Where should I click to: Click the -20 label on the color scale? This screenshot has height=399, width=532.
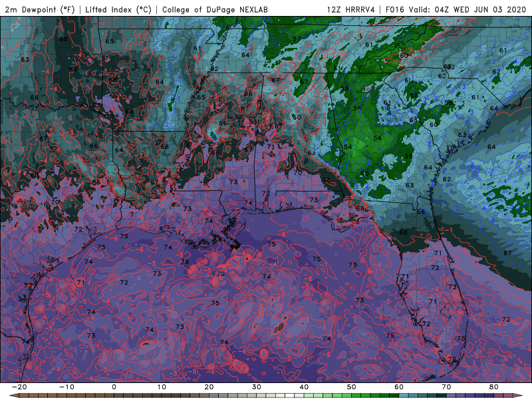pos(19,387)
